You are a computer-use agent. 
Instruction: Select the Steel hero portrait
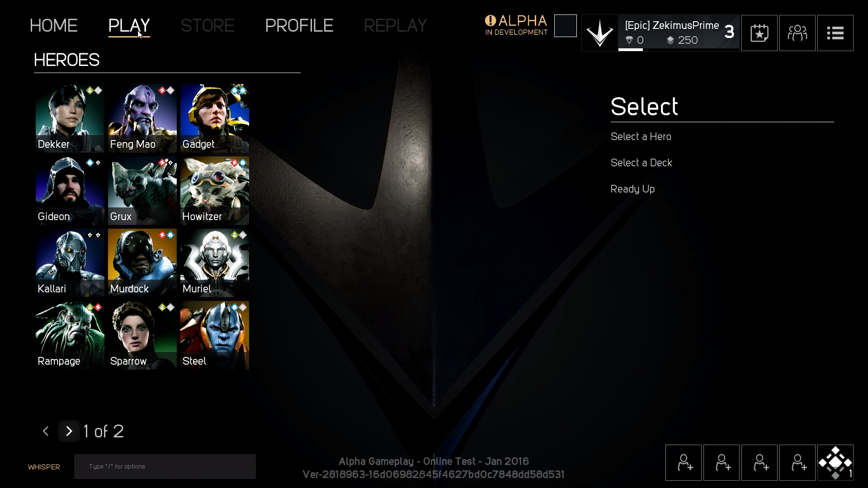click(x=215, y=333)
